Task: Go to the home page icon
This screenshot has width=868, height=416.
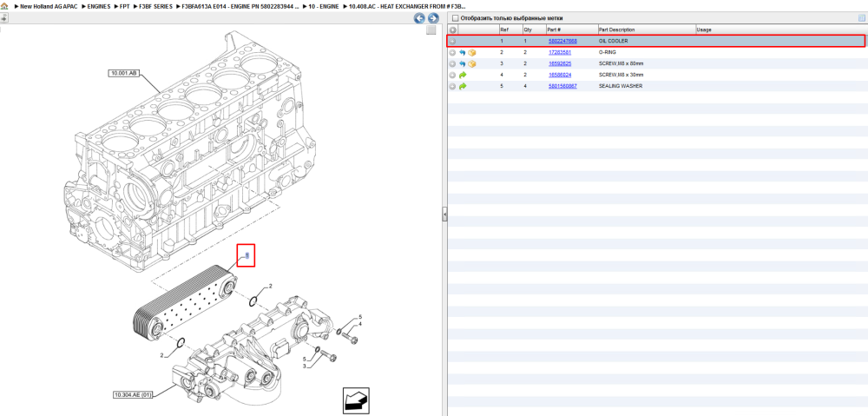Action: point(4,6)
